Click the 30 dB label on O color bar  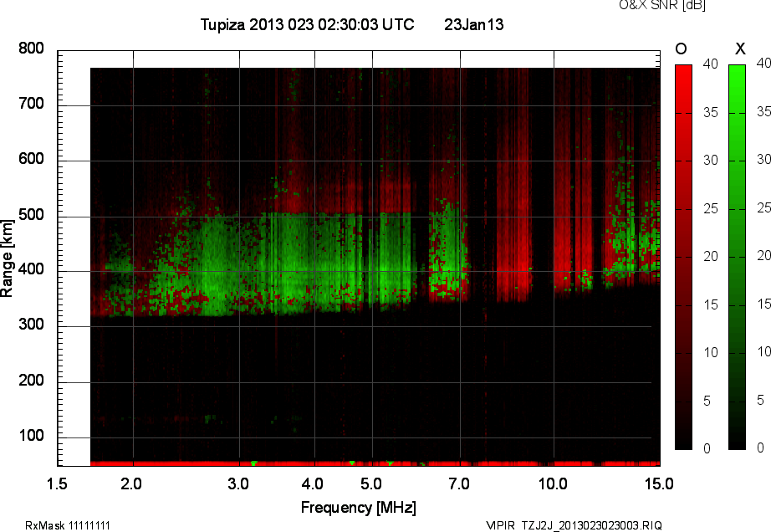[x=711, y=161]
